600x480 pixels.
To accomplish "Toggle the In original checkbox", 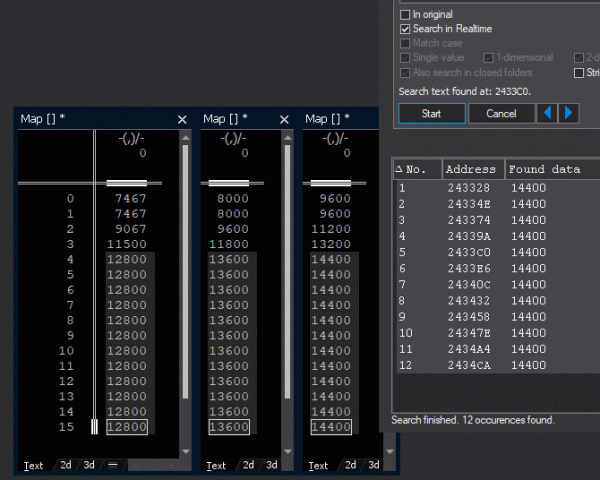I will click(x=405, y=15).
